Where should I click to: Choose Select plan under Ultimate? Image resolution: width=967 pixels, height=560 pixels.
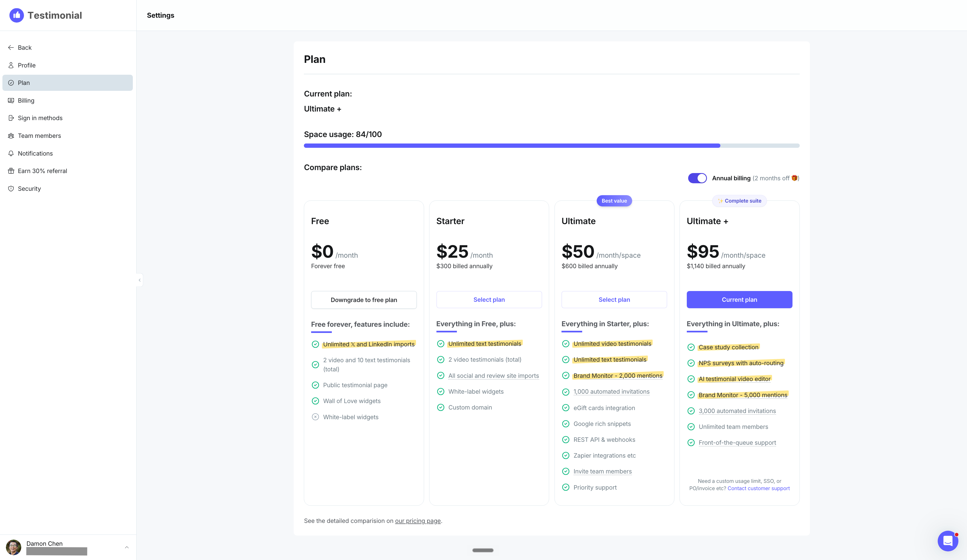tap(614, 300)
